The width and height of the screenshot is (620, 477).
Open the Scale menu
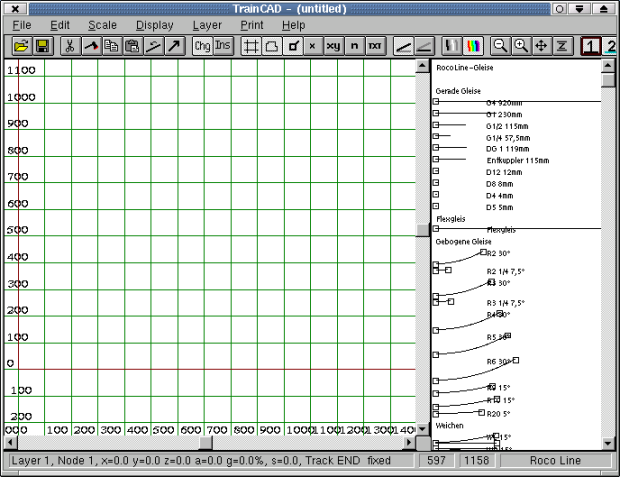click(102, 24)
